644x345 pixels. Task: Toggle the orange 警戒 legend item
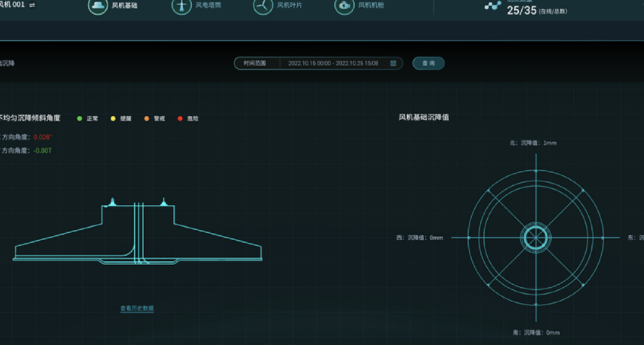point(153,118)
